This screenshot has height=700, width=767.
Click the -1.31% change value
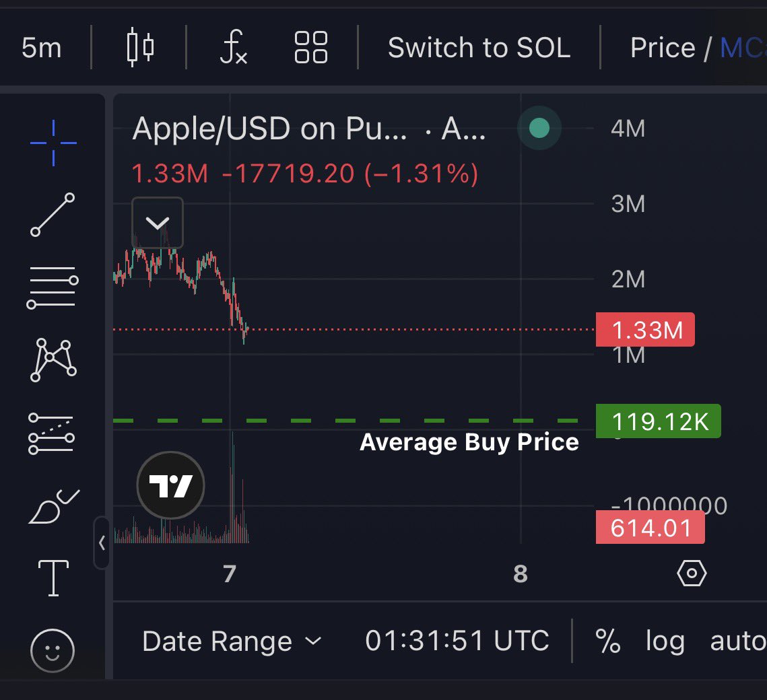click(x=422, y=174)
